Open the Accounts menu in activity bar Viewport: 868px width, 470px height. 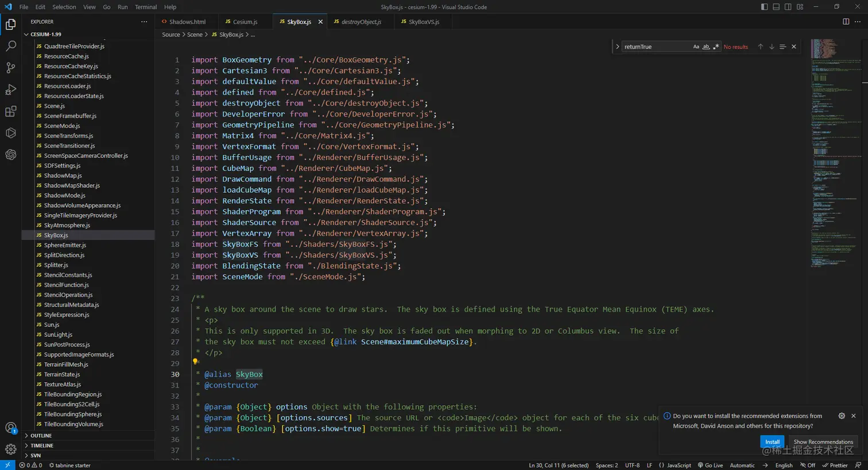[10, 428]
